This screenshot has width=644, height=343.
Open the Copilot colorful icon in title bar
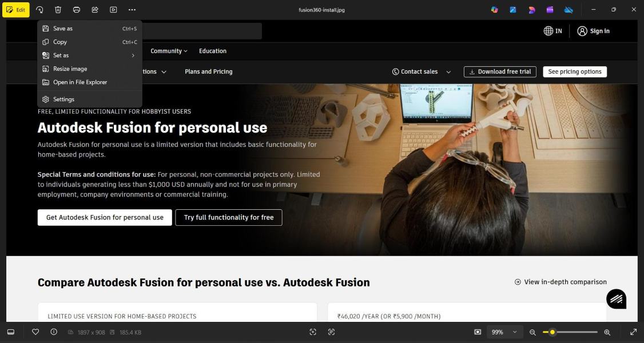click(x=495, y=10)
